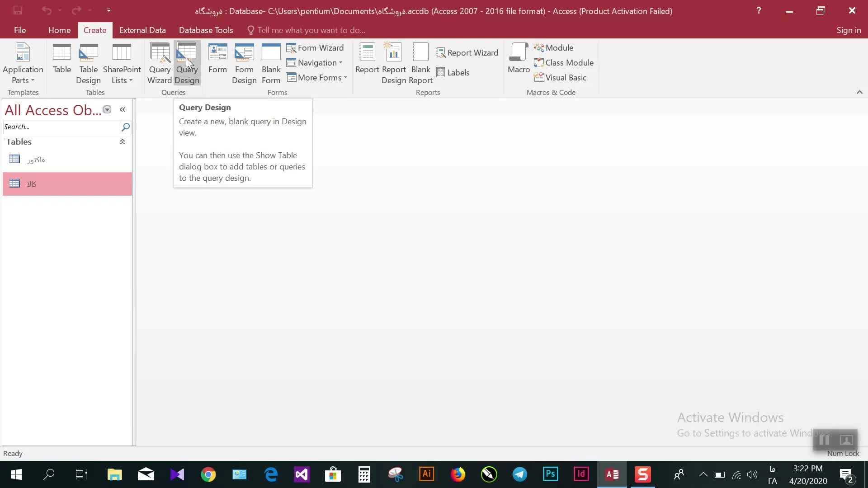Collapse the navigation pane with the double chevron

123,109
